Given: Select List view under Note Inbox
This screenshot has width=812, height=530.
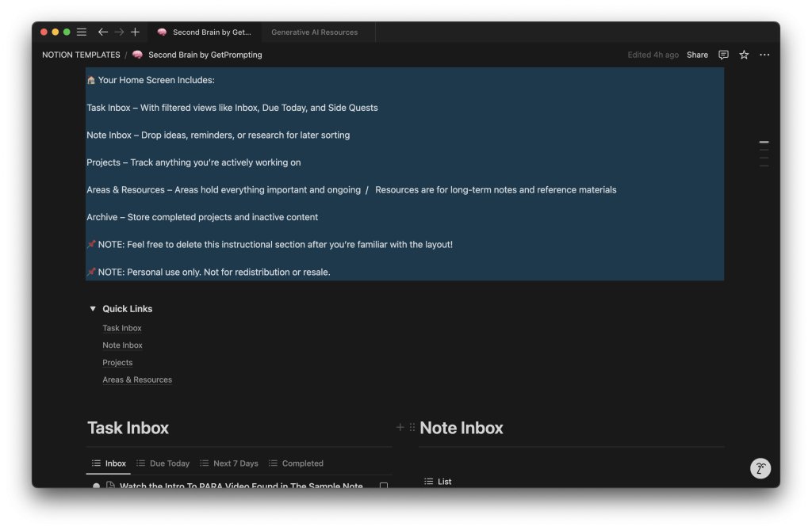Looking at the screenshot, I should [x=438, y=482].
